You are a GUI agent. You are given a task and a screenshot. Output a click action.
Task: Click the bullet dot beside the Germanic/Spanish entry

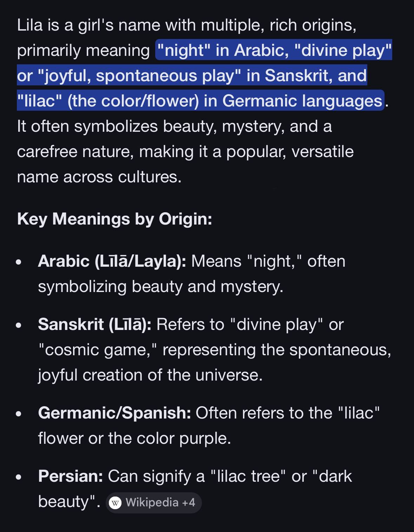tap(19, 414)
